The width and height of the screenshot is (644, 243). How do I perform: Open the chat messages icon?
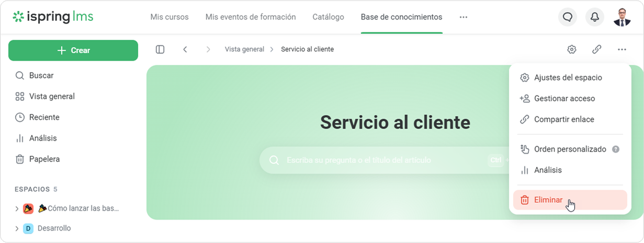click(568, 17)
